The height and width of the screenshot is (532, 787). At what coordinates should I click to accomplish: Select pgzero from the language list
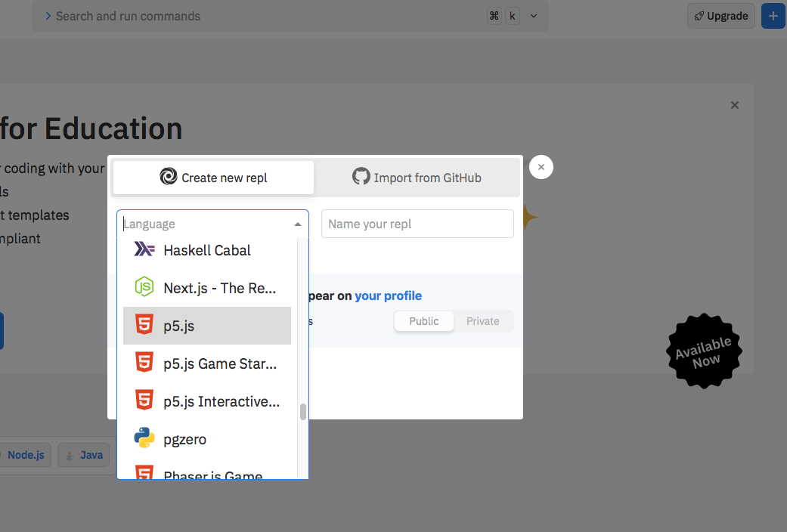click(x=207, y=439)
